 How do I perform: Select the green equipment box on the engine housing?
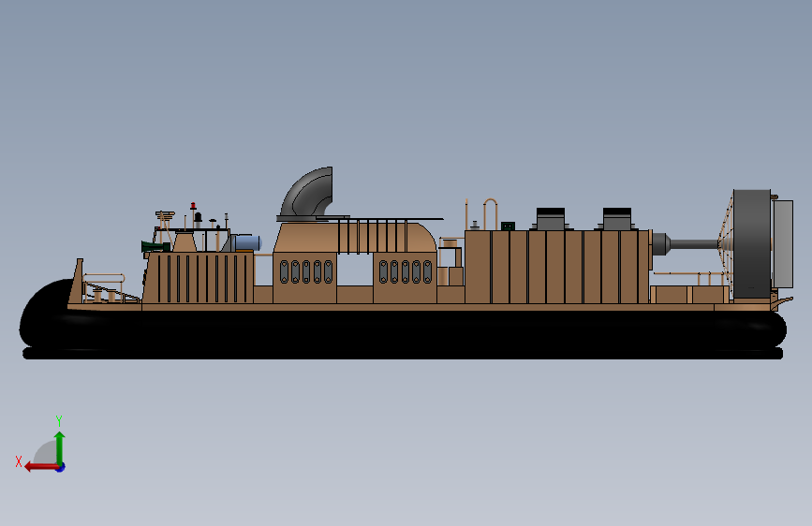(508, 226)
